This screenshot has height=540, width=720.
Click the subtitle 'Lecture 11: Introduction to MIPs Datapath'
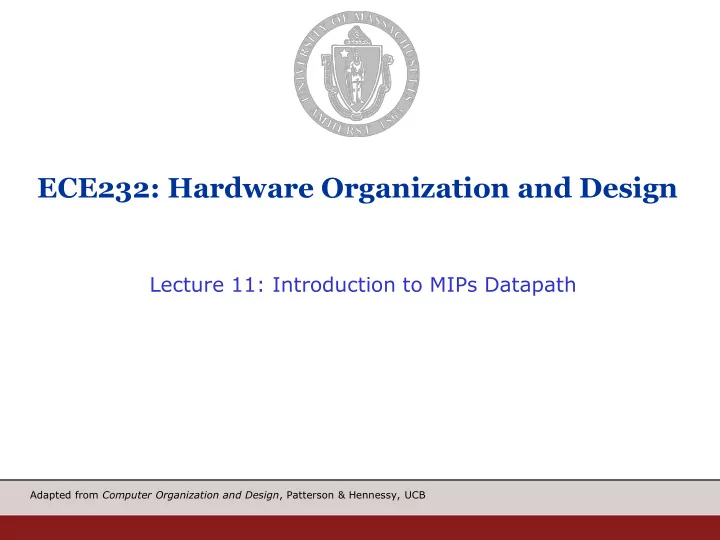(363, 285)
